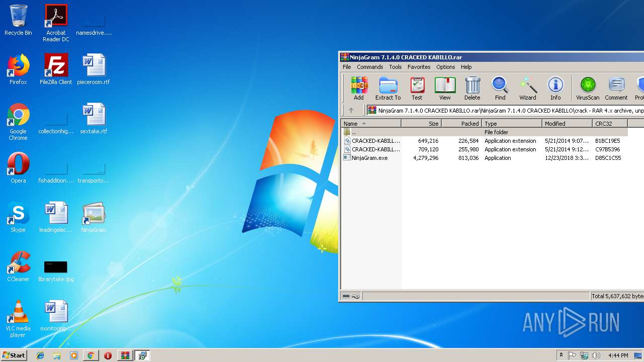Viewport: 644px width, 362px height.
Task: Show hidden system tray icons arrow
Action: click(x=561, y=355)
